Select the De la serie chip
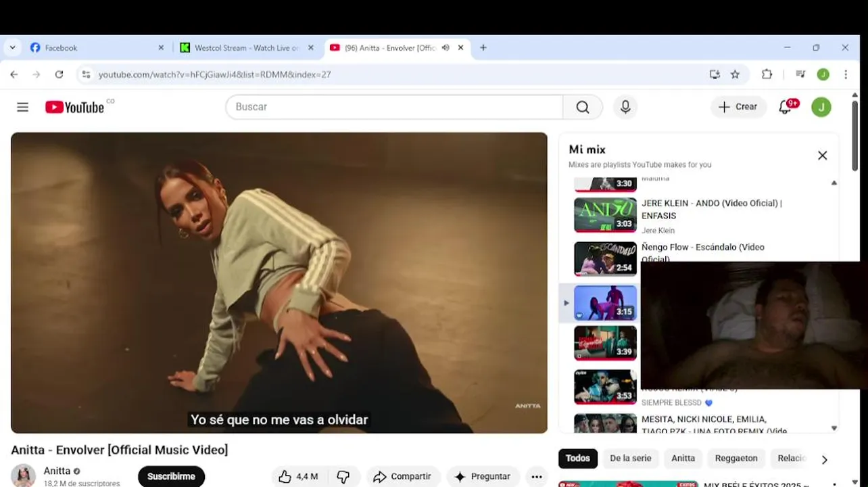Image resolution: width=868 pixels, height=487 pixels. pyautogui.click(x=630, y=458)
